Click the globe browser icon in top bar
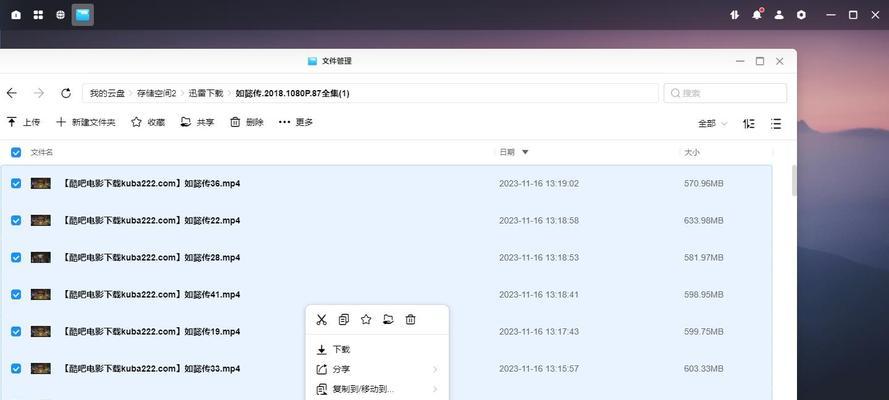The image size is (889, 400). [x=61, y=15]
